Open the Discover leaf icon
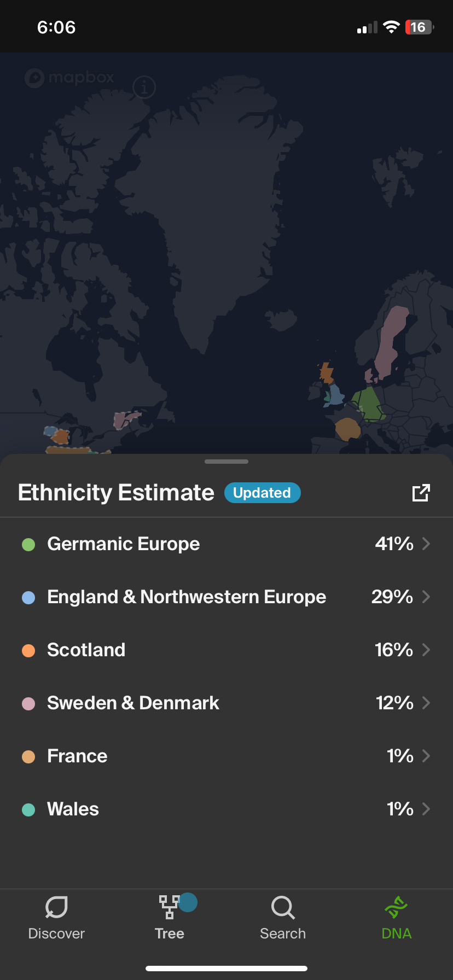 56,907
